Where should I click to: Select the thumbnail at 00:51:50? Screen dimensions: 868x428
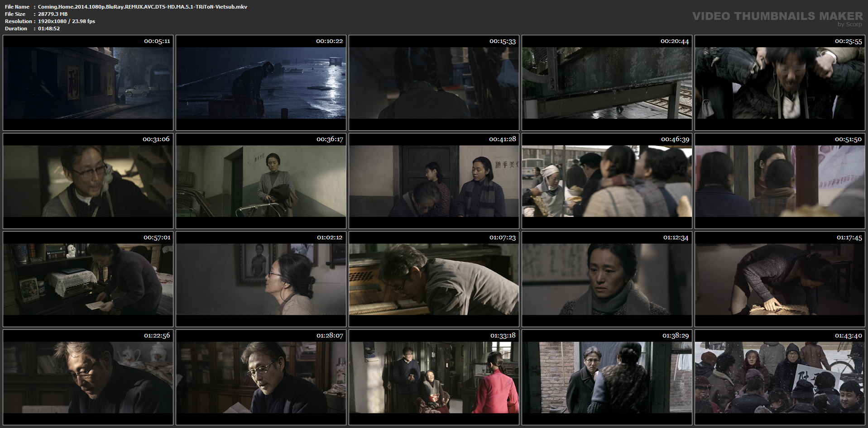coord(780,181)
